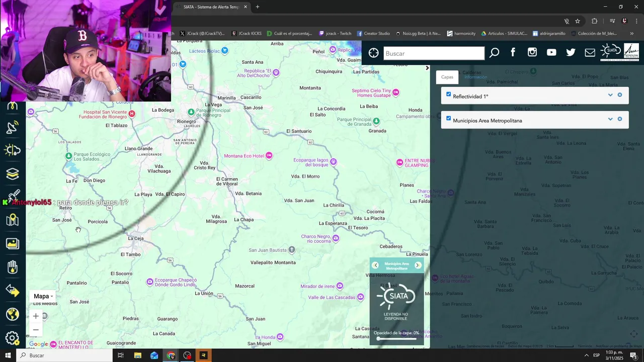Open the JCrack KICKS bookmark

(247, 34)
